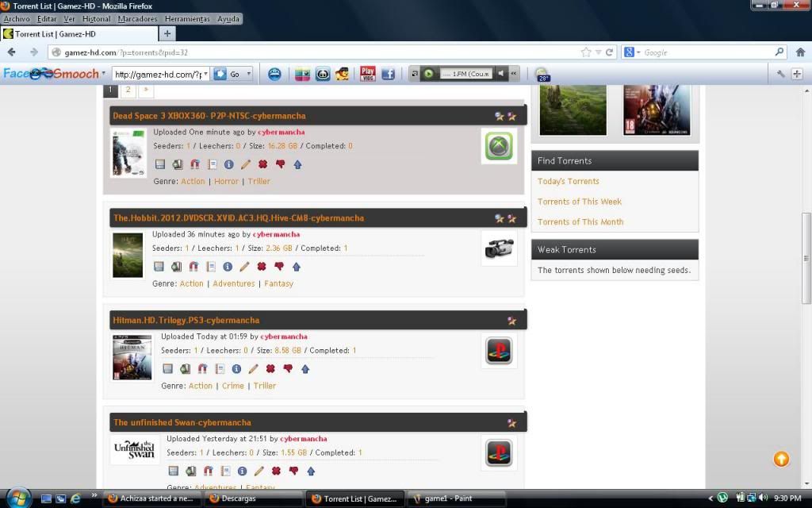The width and height of the screenshot is (812, 508).
Task: Reload the page with the refresh arrow
Action: (x=610, y=52)
